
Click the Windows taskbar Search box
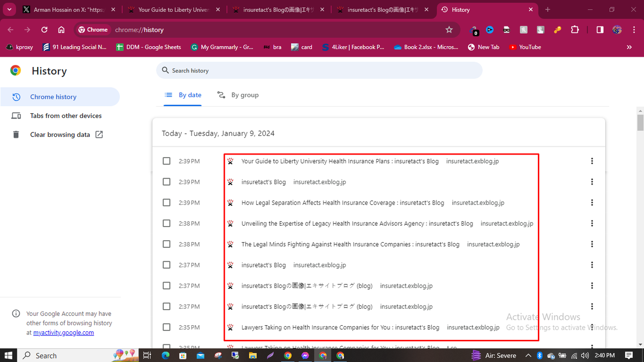tap(78, 355)
